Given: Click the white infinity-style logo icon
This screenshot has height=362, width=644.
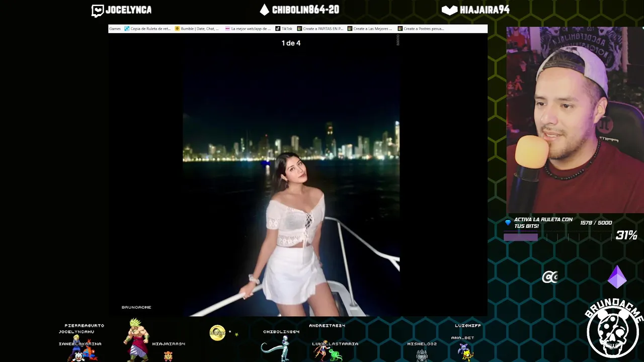Looking at the screenshot, I should pos(550,277).
